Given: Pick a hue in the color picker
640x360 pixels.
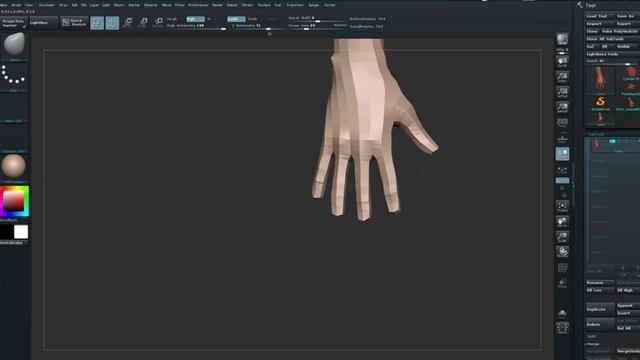Looking at the screenshot, I should pyautogui.click(x=15, y=201).
